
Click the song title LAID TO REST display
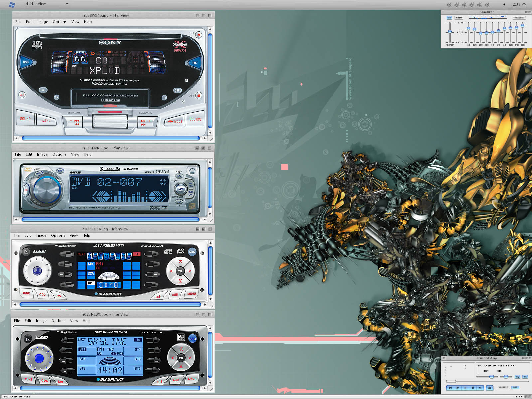point(497,366)
